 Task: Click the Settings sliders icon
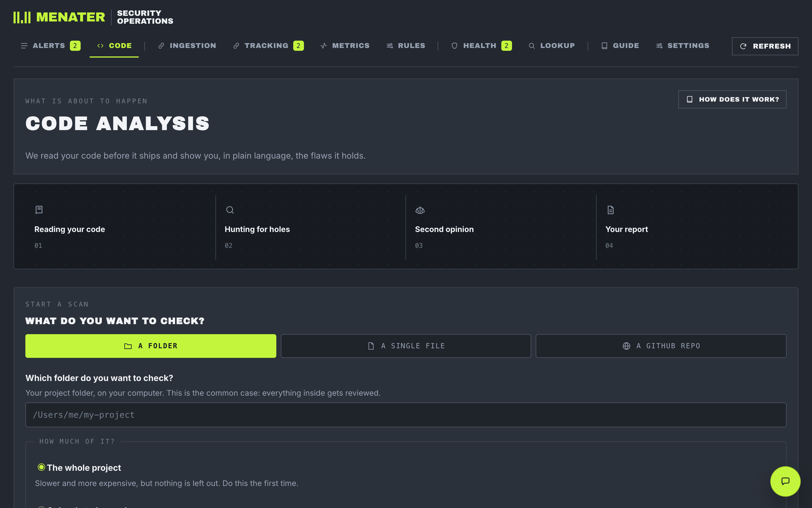click(659, 46)
